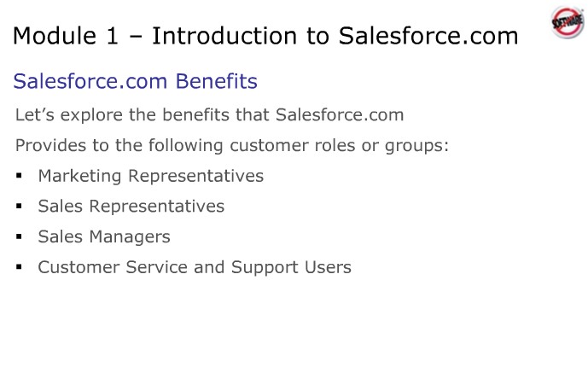The height and width of the screenshot is (385, 588).
Task: Click "Salesforce.com" in the slide title
Action: [428, 37]
